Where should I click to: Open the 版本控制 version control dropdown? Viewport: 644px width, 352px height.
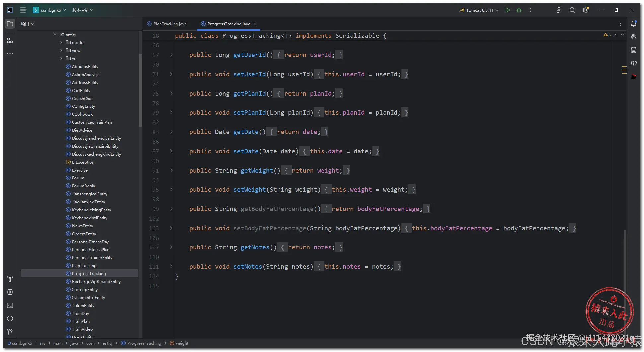(x=83, y=10)
